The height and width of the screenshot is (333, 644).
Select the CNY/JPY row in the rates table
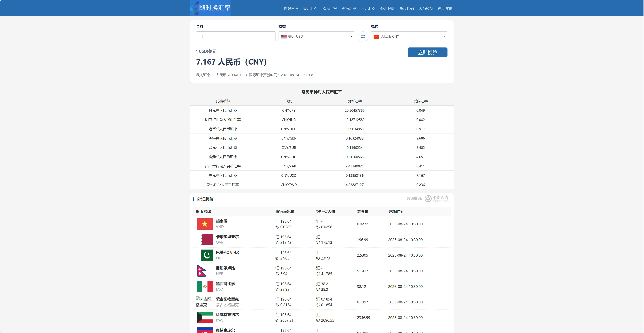321,110
